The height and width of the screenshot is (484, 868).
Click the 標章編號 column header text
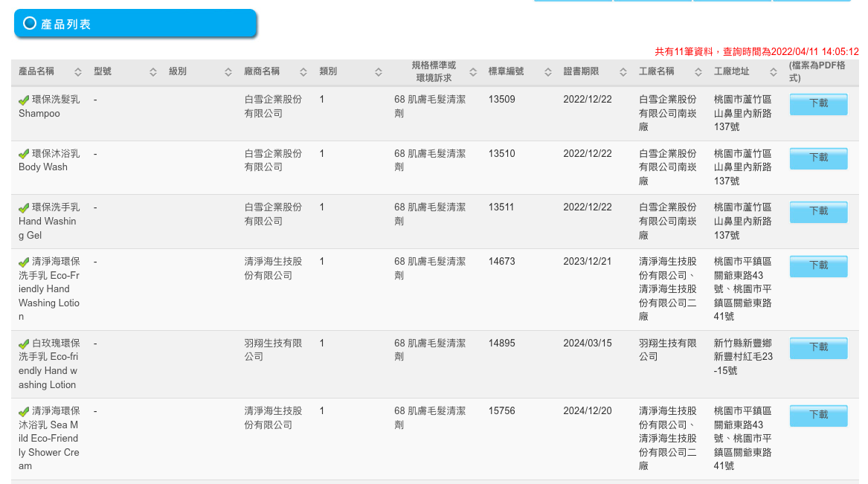pyautogui.click(x=506, y=71)
